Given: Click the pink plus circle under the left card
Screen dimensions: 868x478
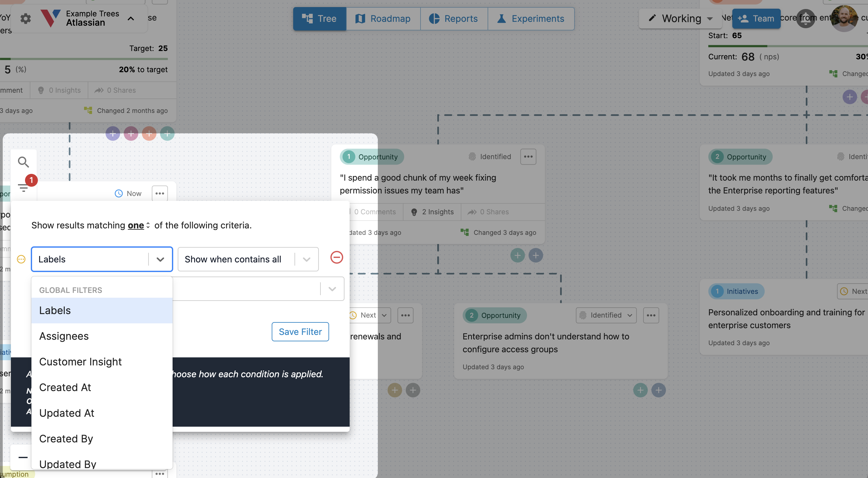Looking at the screenshot, I should tap(131, 134).
